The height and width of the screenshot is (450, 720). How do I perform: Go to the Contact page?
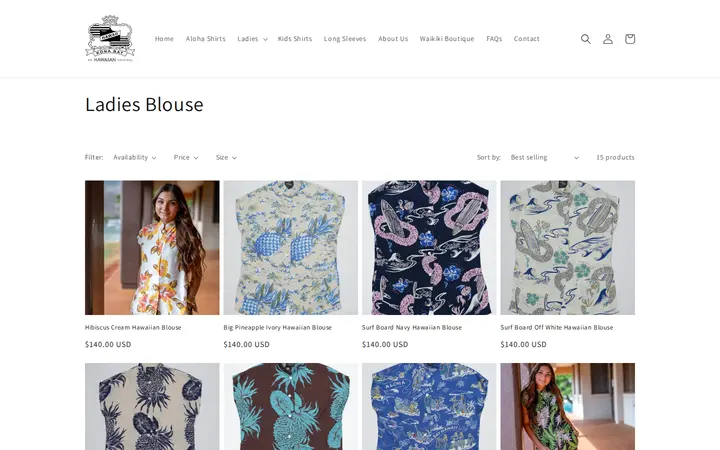526,39
